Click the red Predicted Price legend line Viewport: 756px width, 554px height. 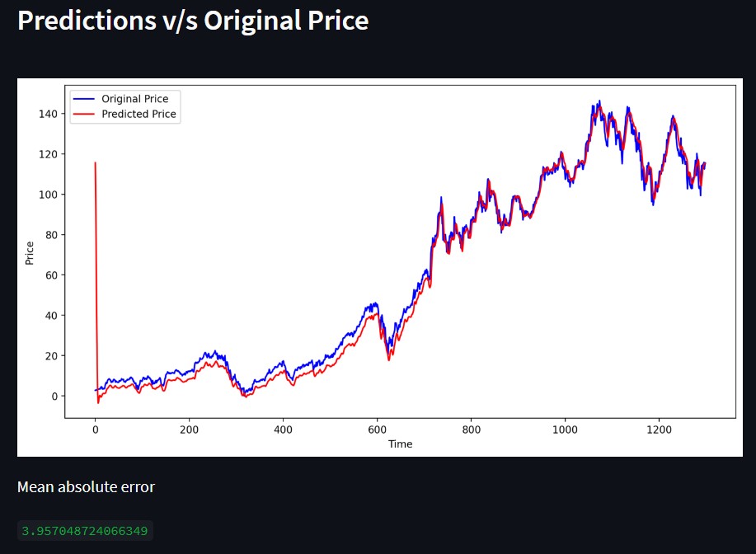point(83,115)
